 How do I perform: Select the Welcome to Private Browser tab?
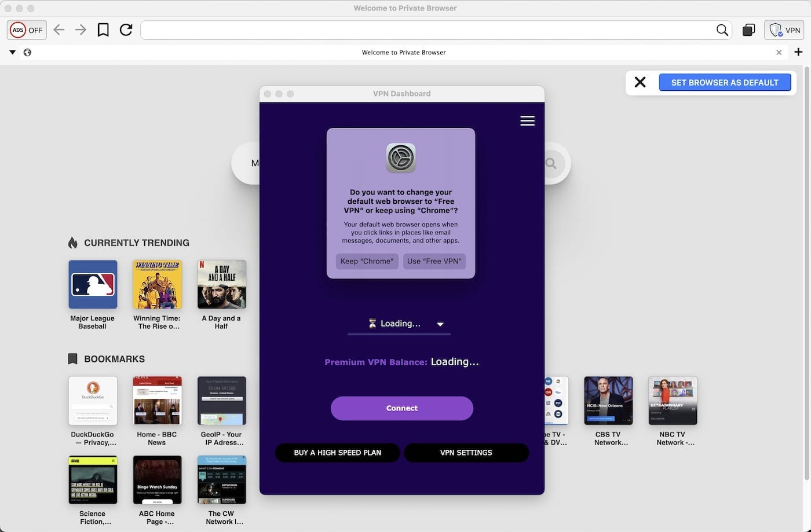404,52
